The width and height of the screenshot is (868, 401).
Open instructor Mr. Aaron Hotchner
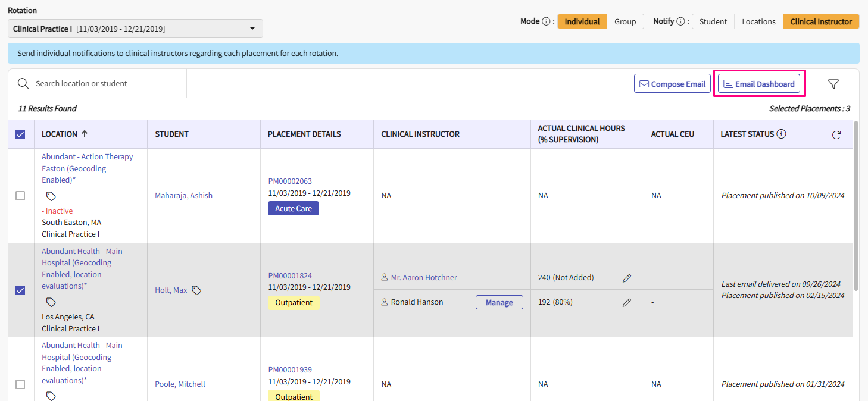click(424, 277)
